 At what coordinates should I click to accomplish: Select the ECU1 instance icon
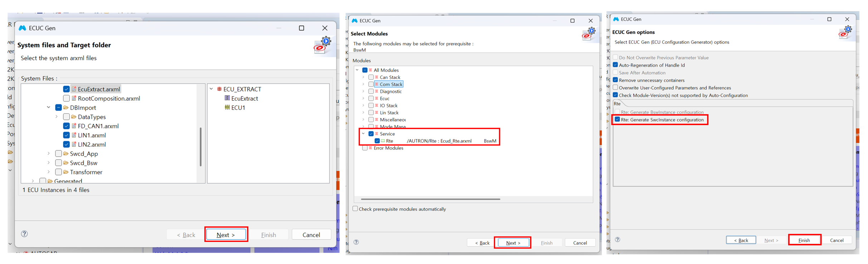click(227, 107)
